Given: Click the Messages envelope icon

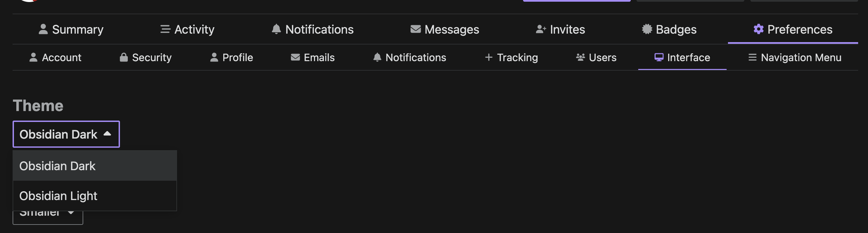Looking at the screenshot, I should point(415,29).
